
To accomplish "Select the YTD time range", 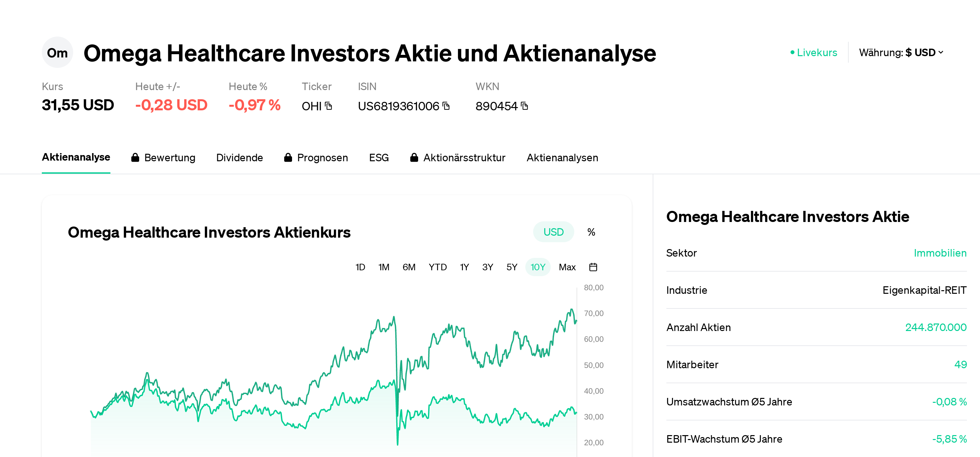I will pyautogui.click(x=438, y=267).
